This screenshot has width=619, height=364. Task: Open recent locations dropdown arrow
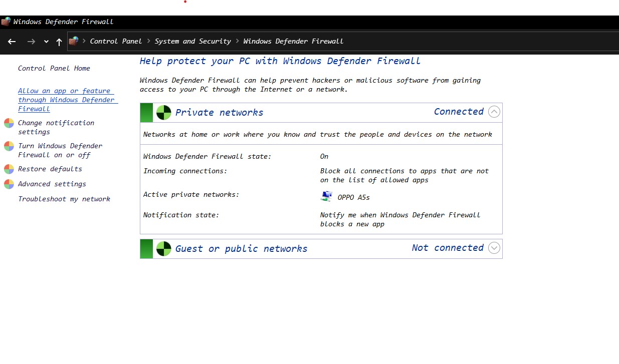pyautogui.click(x=46, y=42)
